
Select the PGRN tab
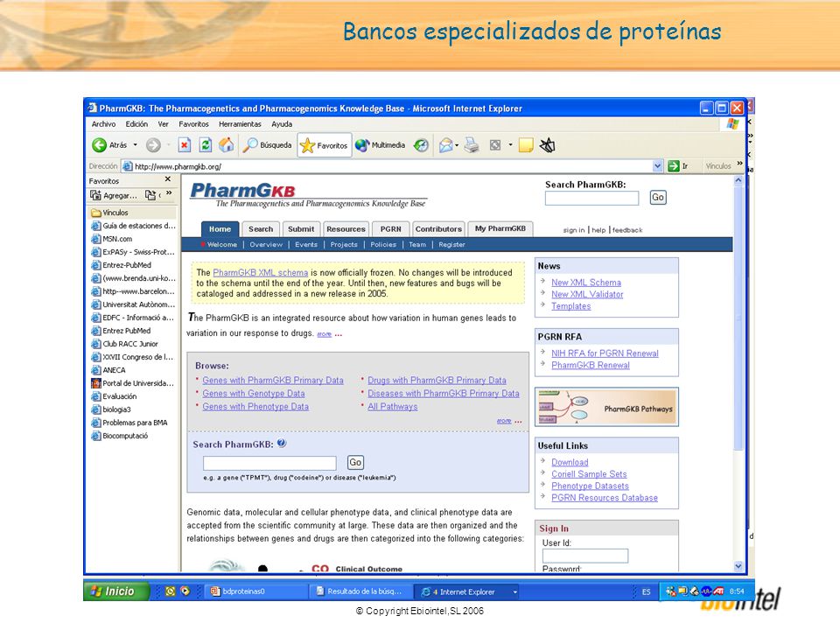[x=390, y=229]
